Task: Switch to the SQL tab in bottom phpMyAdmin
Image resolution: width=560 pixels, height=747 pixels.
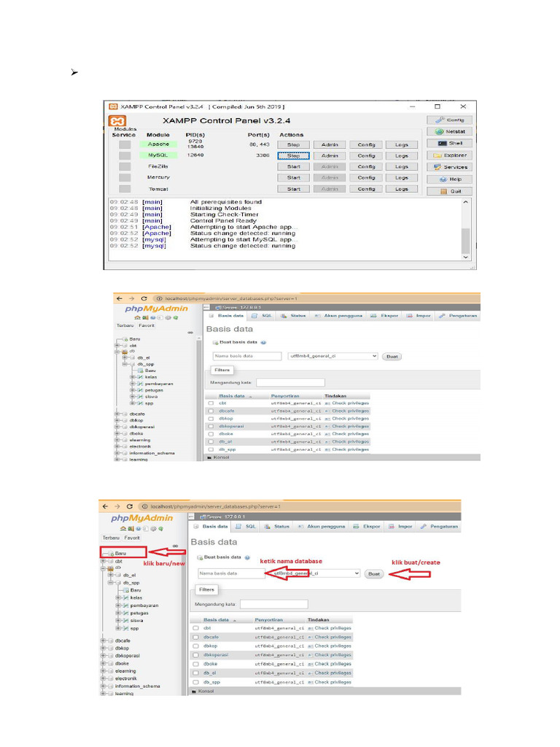Action: tap(246, 526)
